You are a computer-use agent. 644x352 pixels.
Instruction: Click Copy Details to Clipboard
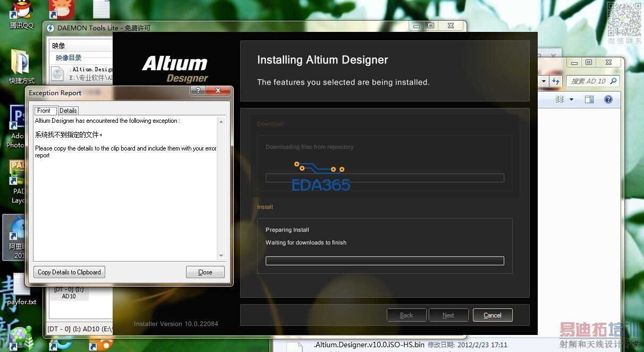[x=69, y=272]
